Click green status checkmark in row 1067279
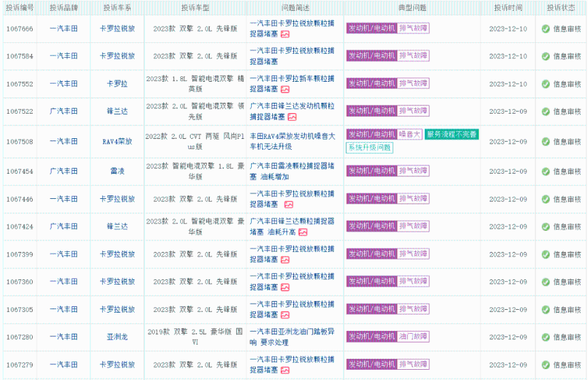 click(x=546, y=364)
